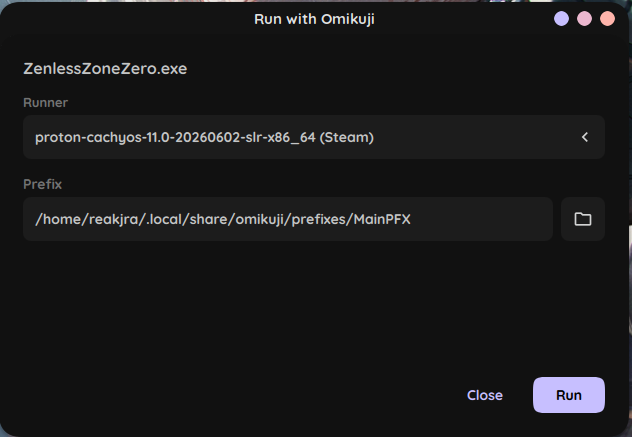The height and width of the screenshot is (437, 632).
Task: Focus the Prefix path input field
Action: coord(288,219)
